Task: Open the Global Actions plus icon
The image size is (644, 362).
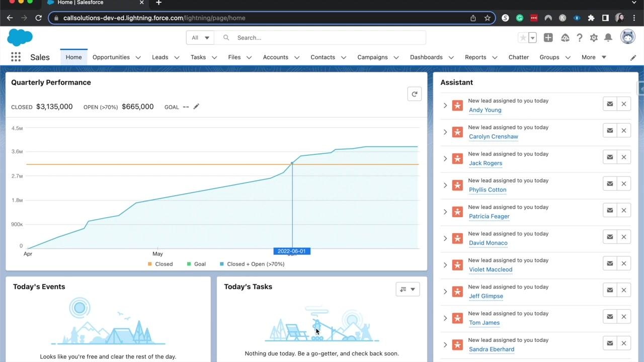Action: click(x=548, y=38)
